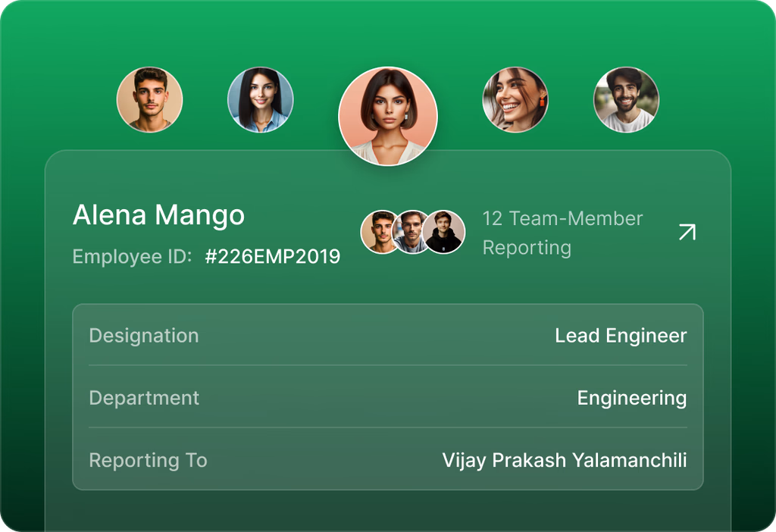Select the Lead Engineer value
776x532 pixels.
tap(621, 336)
